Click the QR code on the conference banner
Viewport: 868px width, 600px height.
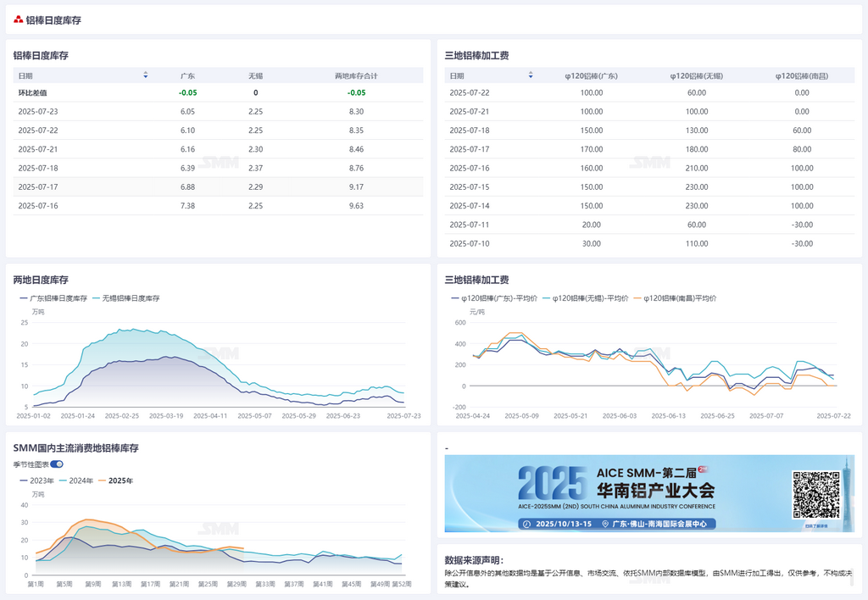(815, 493)
